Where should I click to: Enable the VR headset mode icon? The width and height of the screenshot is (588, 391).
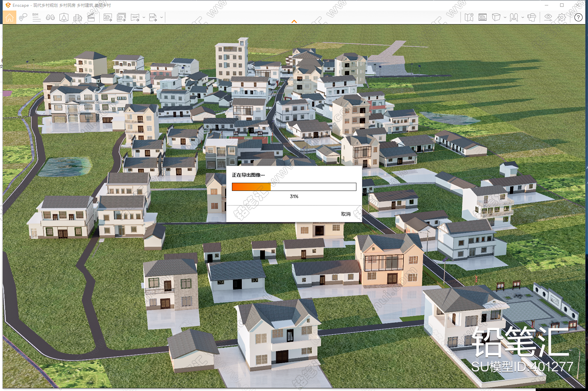pos(532,17)
